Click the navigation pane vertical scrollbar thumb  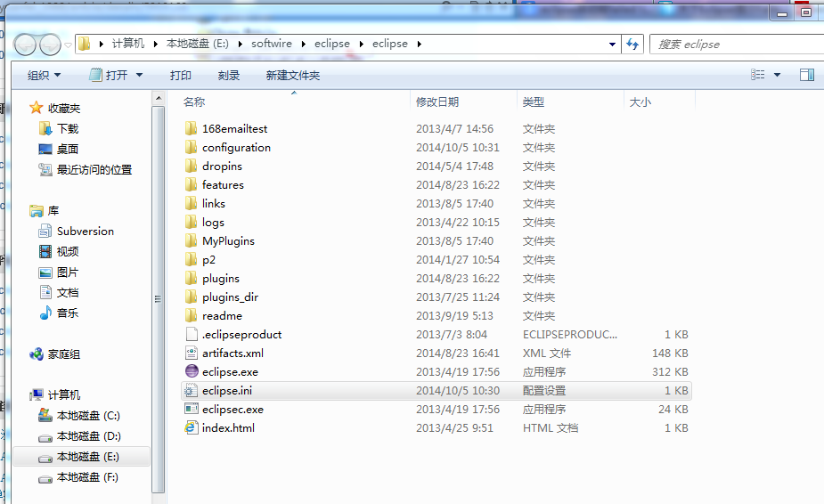[x=159, y=299]
